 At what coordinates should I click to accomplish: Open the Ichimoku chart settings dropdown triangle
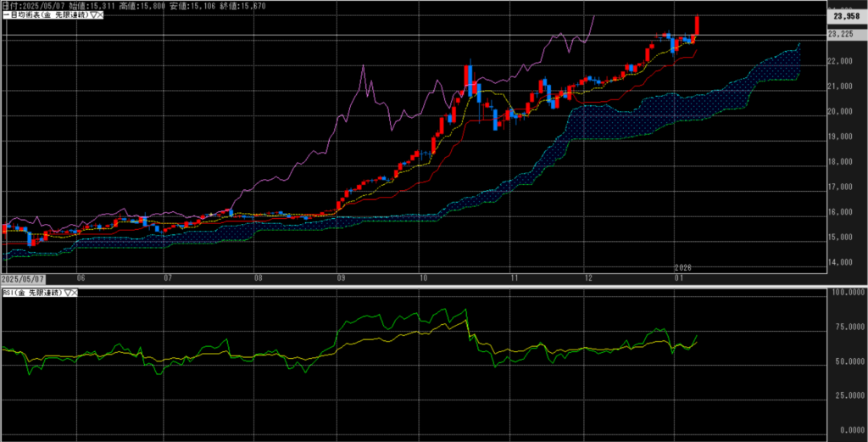click(93, 16)
